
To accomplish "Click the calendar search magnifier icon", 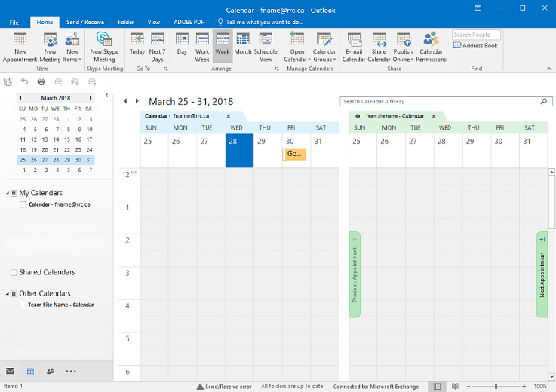I will (544, 101).
